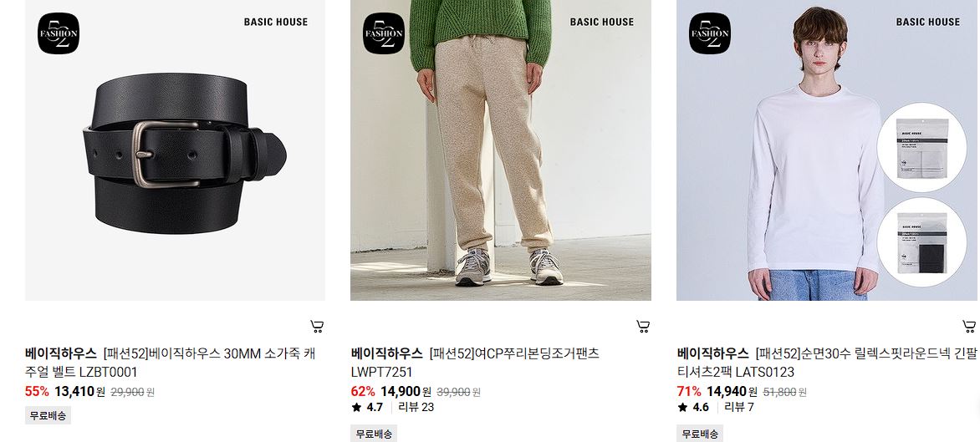Add the long sleeve tee 2-pack to cart

[969, 326]
